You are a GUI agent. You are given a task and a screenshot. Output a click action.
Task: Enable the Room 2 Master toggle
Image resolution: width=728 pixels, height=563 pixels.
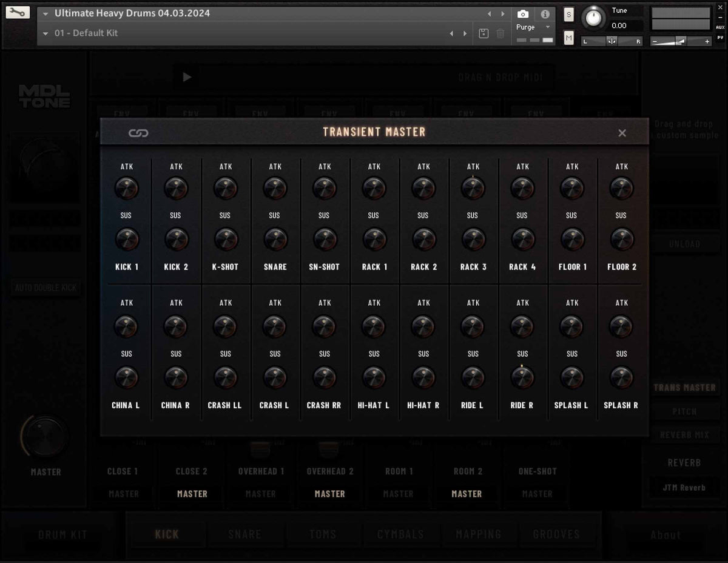467,494
